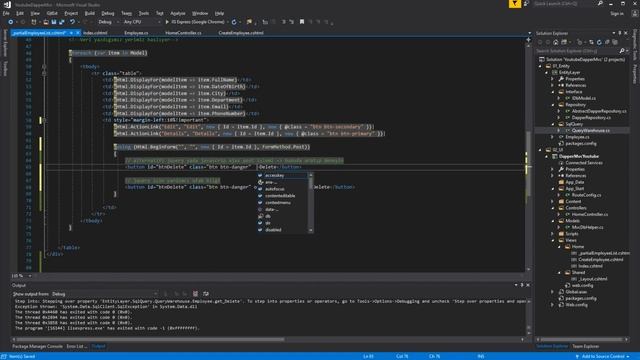The image size is (640, 360).
Task: Click Add to Source Control in status bar
Action: pyautogui.click(x=602, y=356)
